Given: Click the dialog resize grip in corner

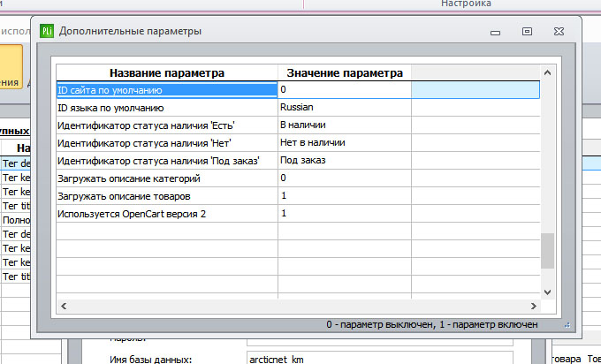Looking at the screenshot, I should pyautogui.click(x=567, y=325).
